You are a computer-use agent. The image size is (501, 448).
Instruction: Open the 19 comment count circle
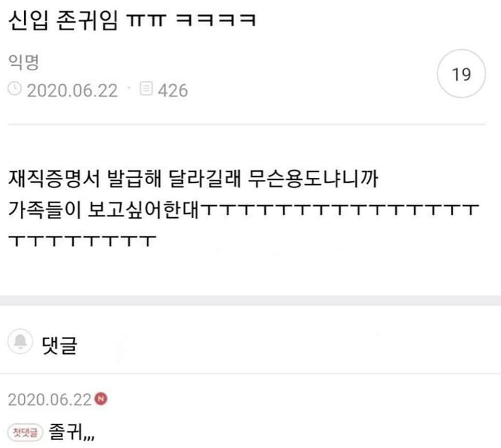coord(462,74)
